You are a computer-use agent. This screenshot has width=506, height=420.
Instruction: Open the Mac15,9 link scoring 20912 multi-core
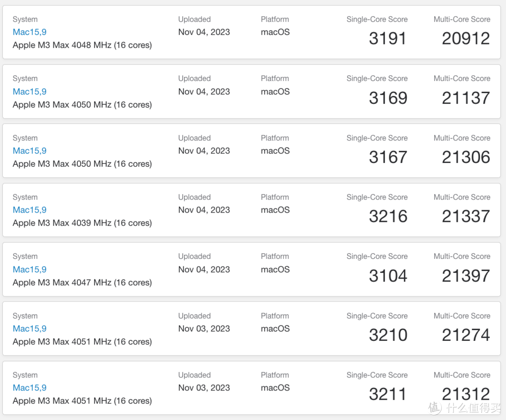pyautogui.click(x=30, y=32)
